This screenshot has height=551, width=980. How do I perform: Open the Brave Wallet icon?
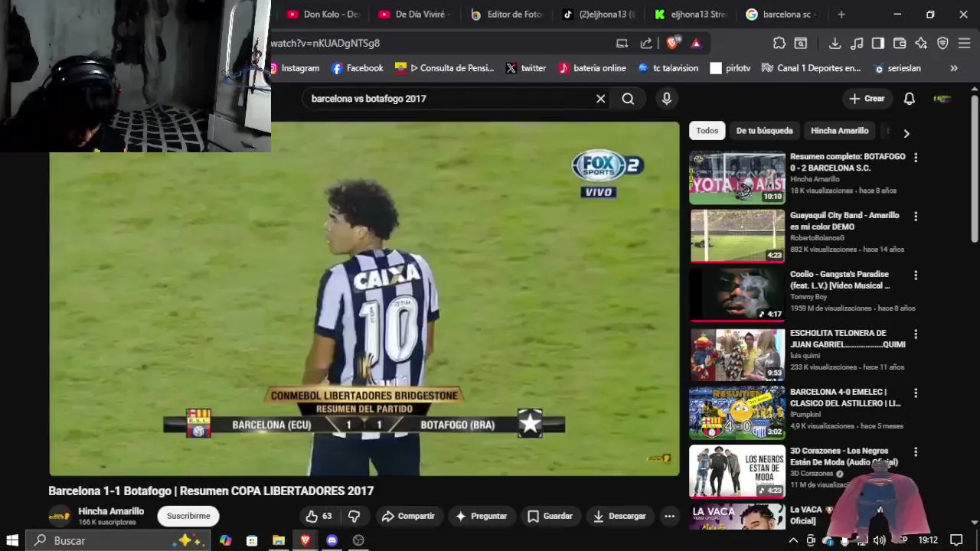(x=900, y=43)
